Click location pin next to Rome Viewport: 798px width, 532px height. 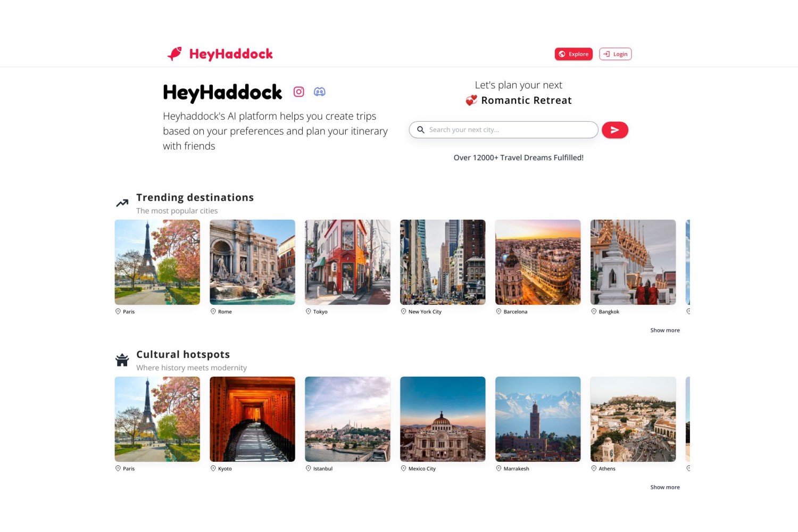[x=213, y=312]
